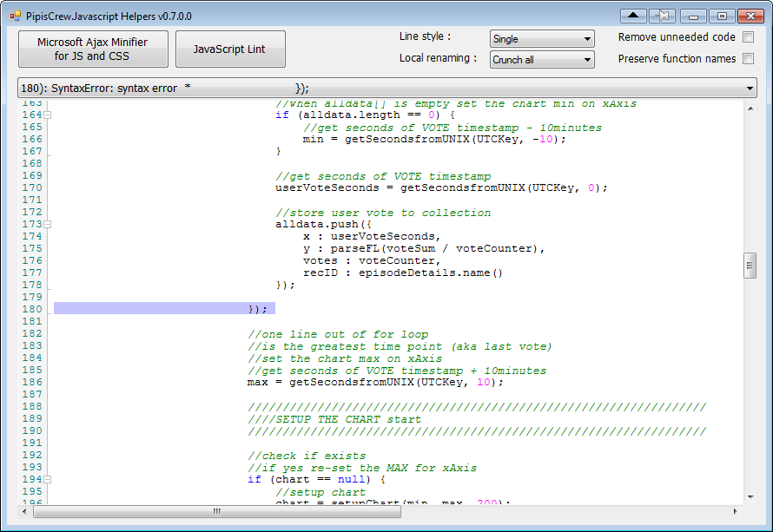Open the Local renaming dropdown

(542, 60)
